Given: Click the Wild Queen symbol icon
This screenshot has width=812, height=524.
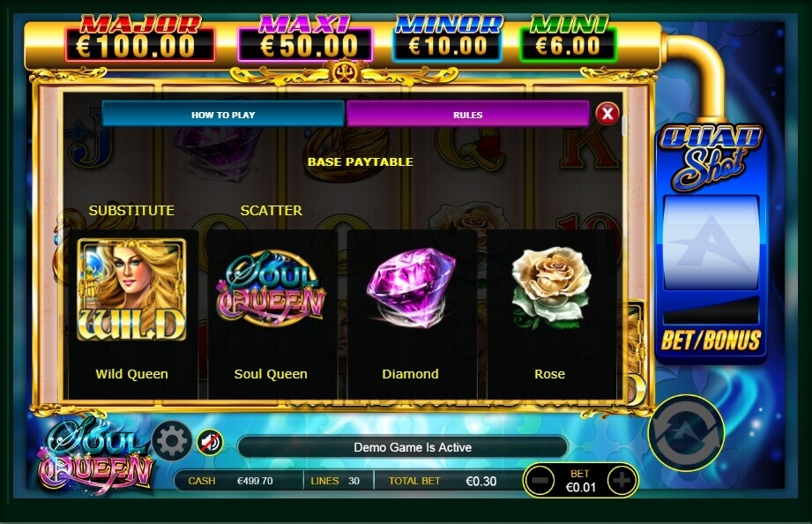Looking at the screenshot, I should 131,289.
